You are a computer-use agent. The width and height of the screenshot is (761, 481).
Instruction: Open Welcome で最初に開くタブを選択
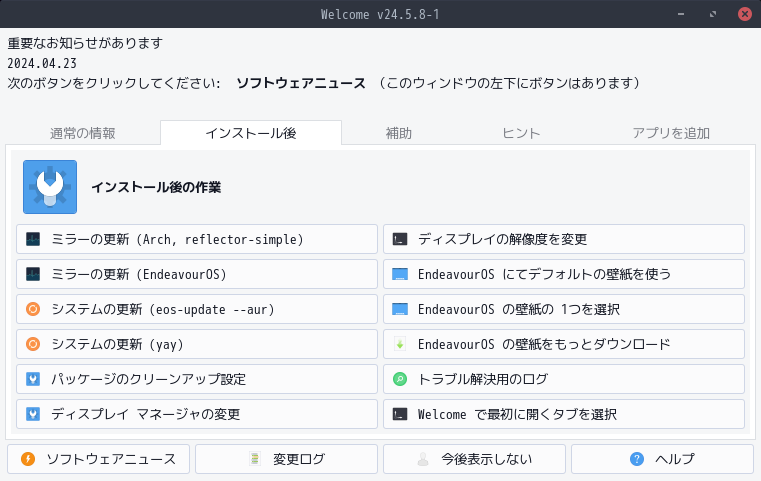564,414
